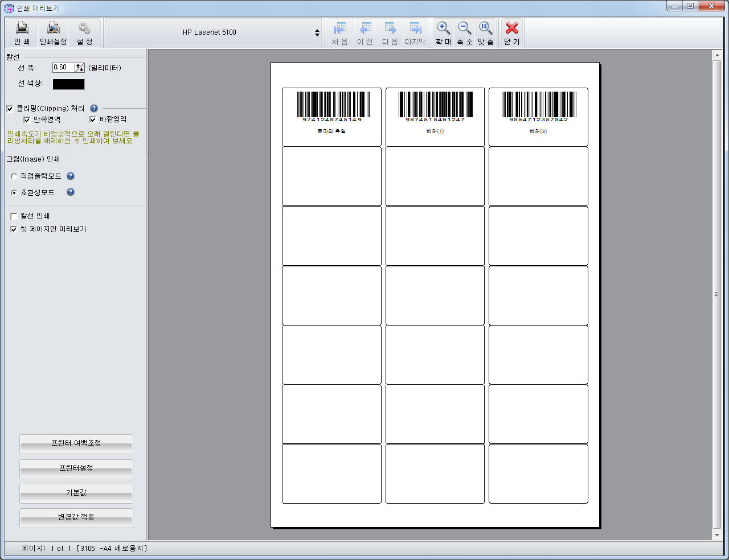Click the barcode label 9854712357842
This screenshot has width=729, height=560.
[538, 117]
